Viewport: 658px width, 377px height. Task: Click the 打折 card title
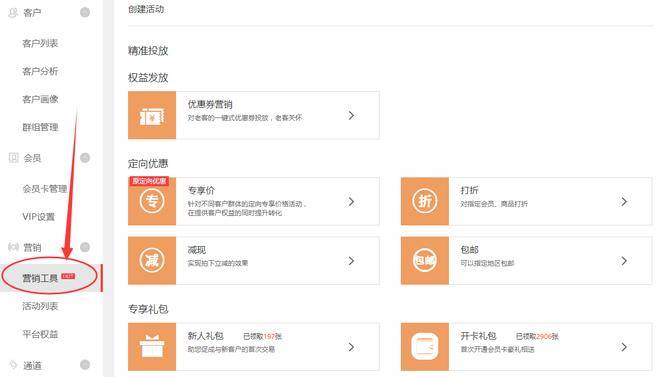pyautogui.click(x=470, y=190)
